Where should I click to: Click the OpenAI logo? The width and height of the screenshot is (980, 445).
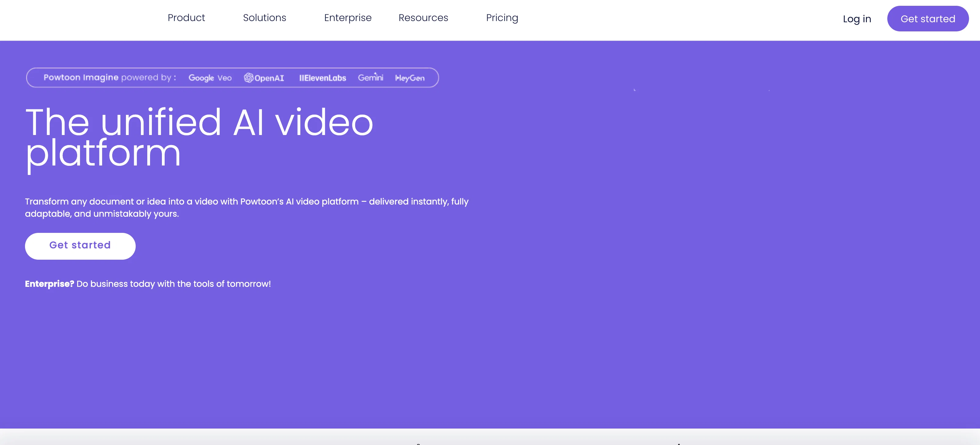(x=264, y=78)
